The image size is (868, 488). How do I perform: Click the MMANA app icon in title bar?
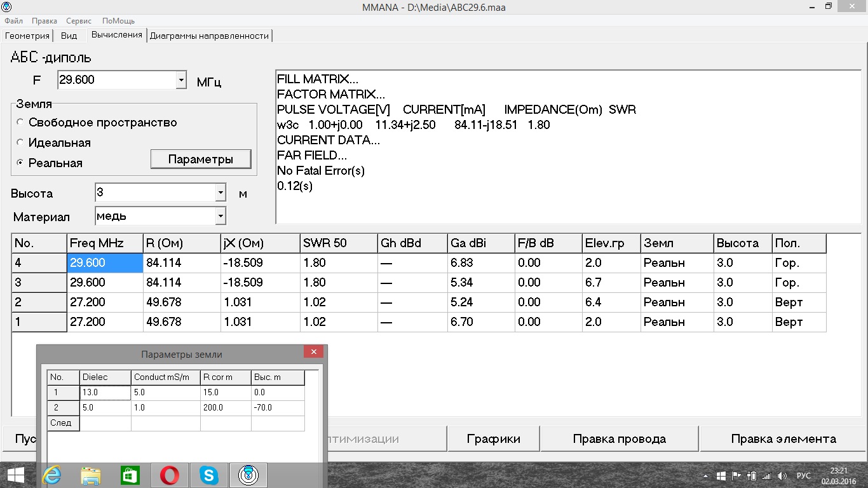tap(7, 7)
